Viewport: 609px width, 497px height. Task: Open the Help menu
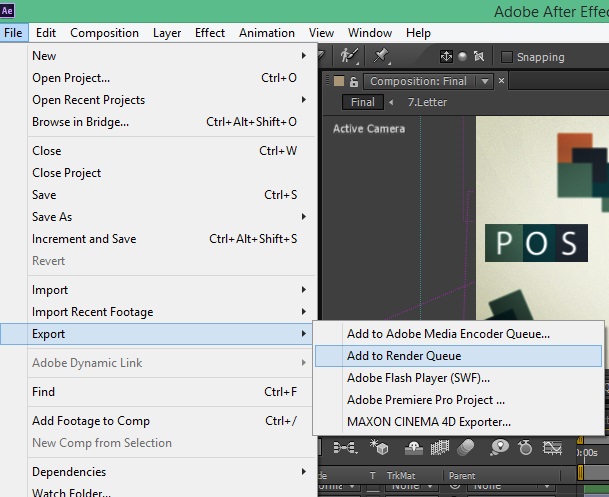tap(418, 33)
